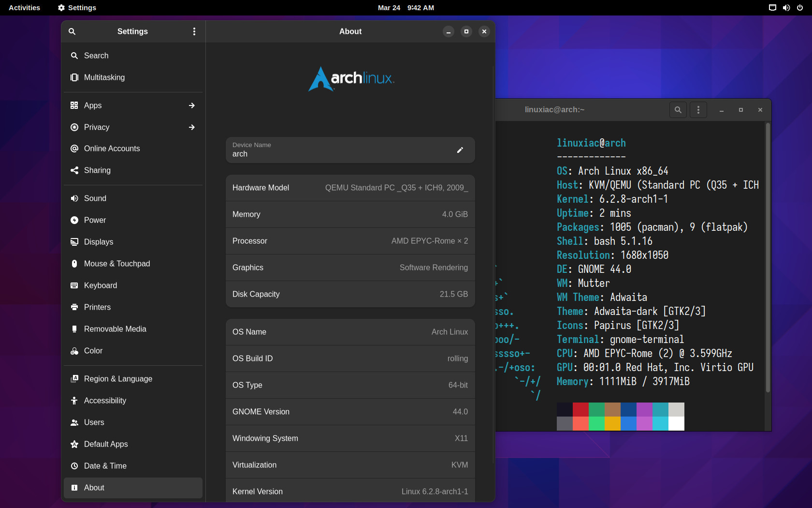The height and width of the screenshot is (508, 812).
Task: Open the Users settings panel
Action: (133, 422)
